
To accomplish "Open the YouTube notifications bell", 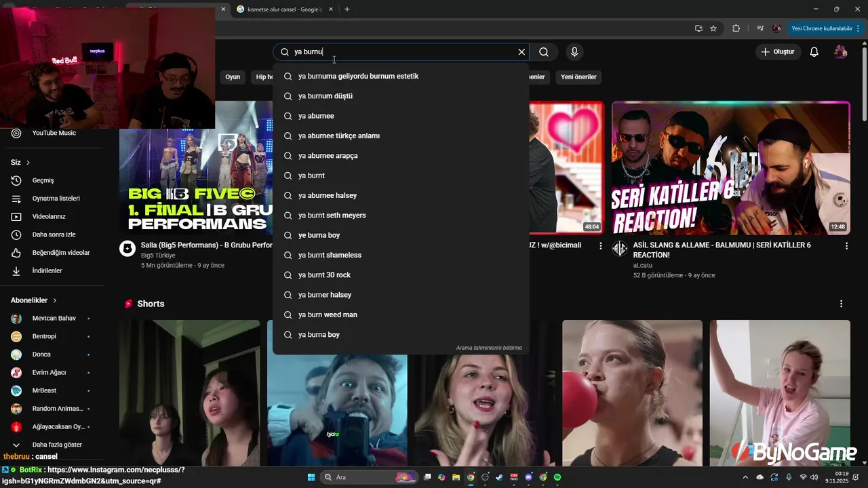I will [x=814, y=52].
